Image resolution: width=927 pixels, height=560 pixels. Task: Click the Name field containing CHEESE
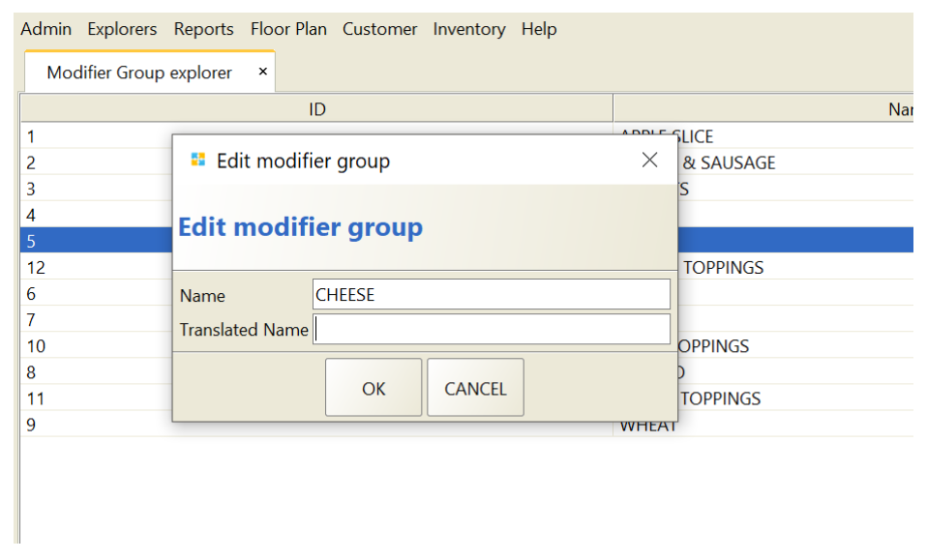tap(492, 294)
